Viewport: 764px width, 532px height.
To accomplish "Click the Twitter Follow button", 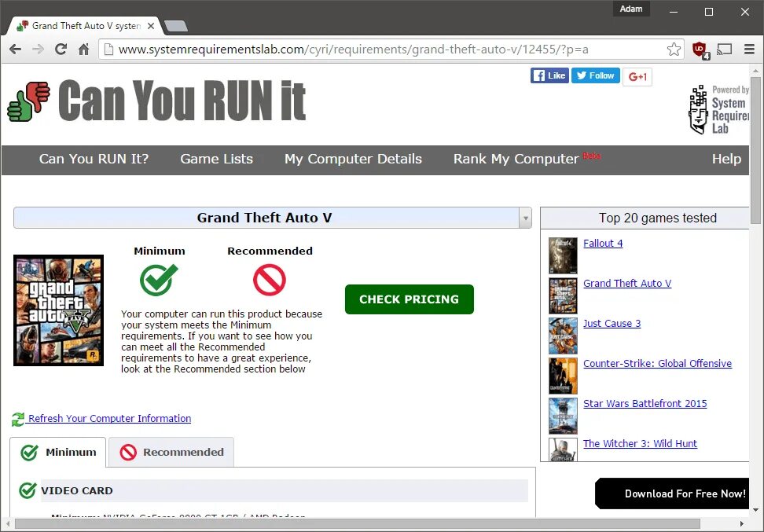I will click(x=596, y=75).
